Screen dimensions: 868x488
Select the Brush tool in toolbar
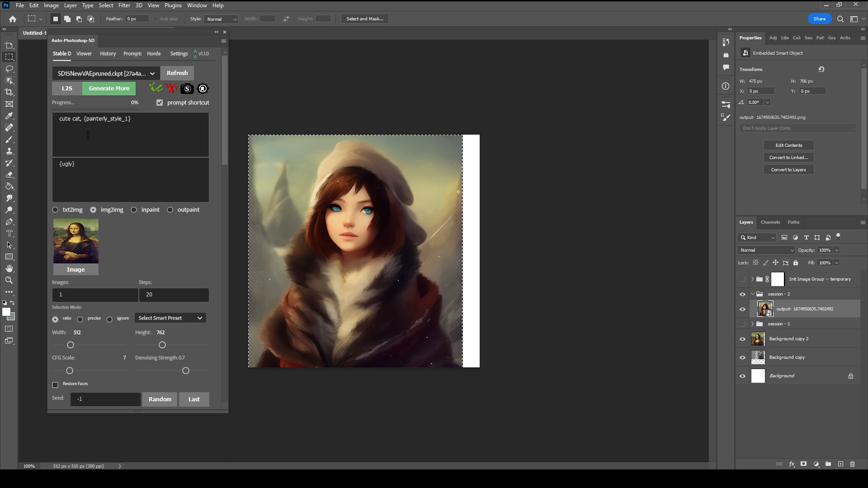[x=9, y=139]
